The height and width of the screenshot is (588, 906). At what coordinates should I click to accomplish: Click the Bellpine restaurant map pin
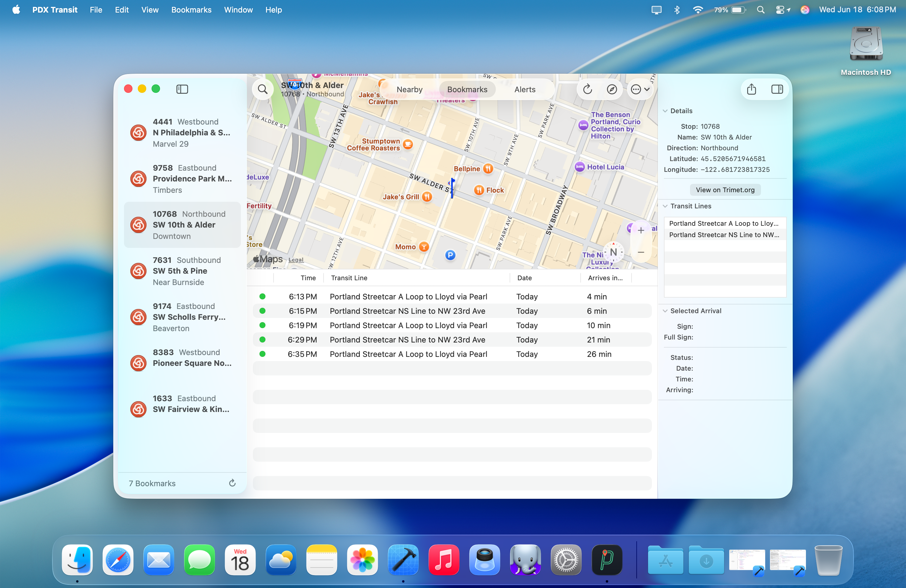[488, 169]
